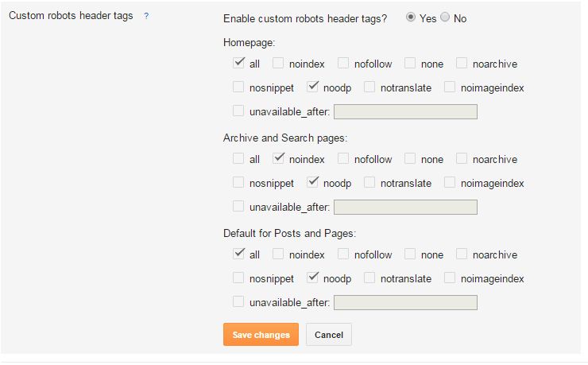The width and height of the screenshot is (588, 365).
Task: Cancel the robots header tag changes
Action: click(329, 334)
